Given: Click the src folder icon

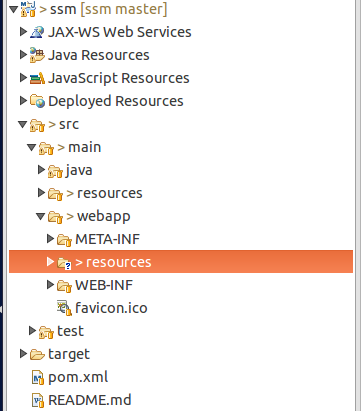Looking at the screenshot, I should click(37, 125).
